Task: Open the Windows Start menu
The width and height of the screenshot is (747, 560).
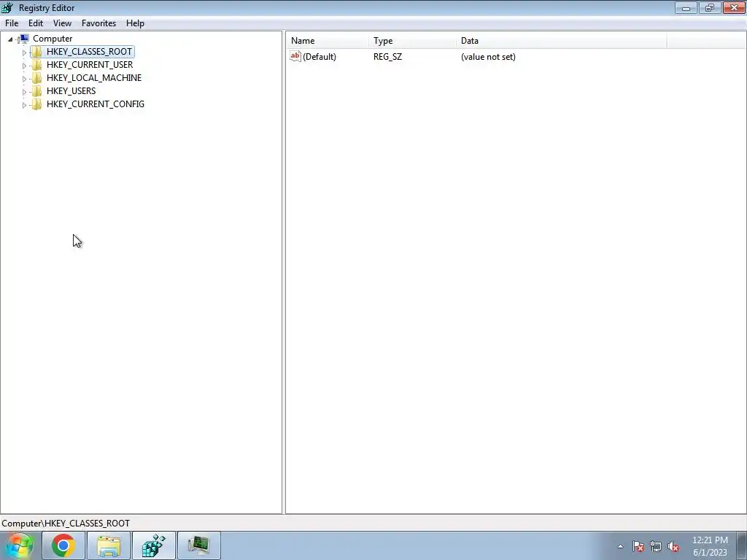Action: pyautogui.click(x=20, y=545)
